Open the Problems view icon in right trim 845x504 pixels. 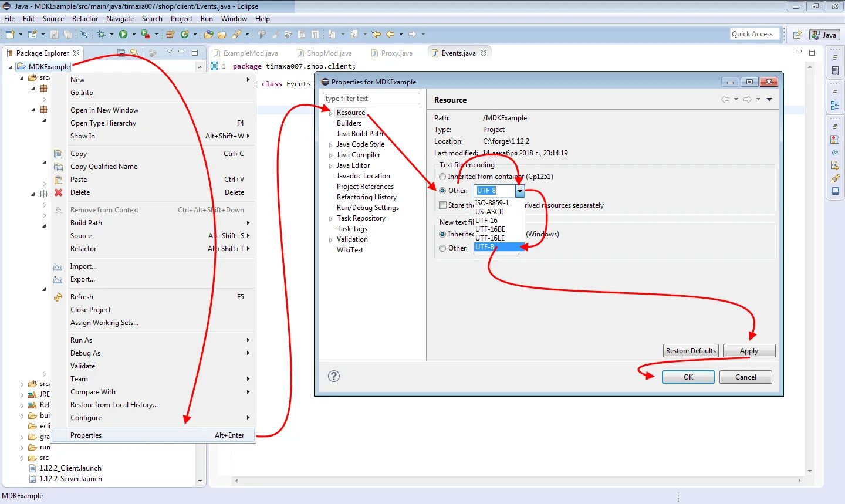pyautogui.click(x=835, y=140)
